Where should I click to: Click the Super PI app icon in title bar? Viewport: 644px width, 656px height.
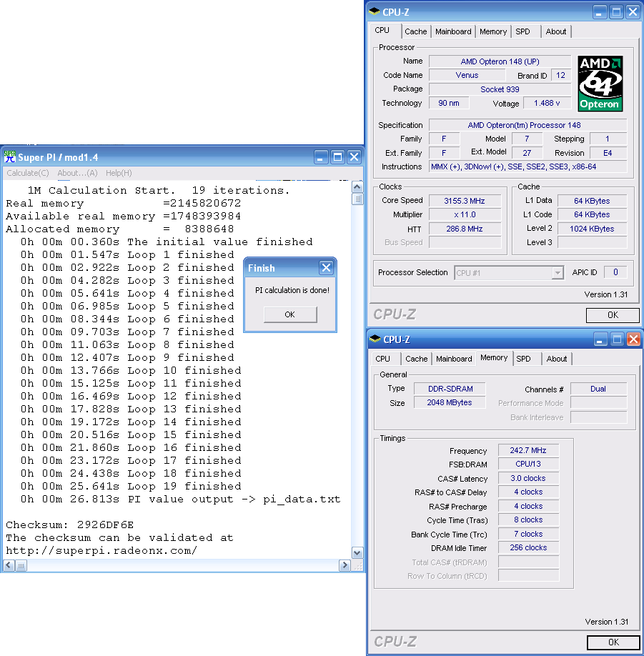pos(9,156)
